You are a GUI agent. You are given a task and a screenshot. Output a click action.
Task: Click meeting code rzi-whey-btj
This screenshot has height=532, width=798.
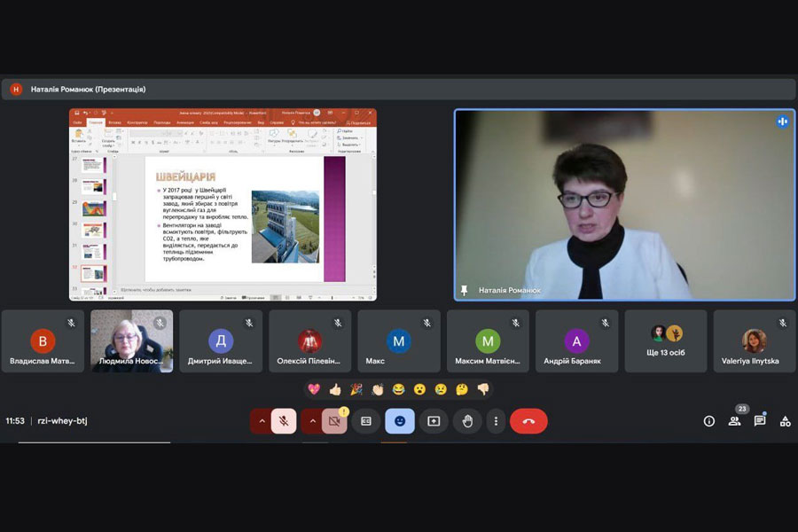(x=63, y=421)
